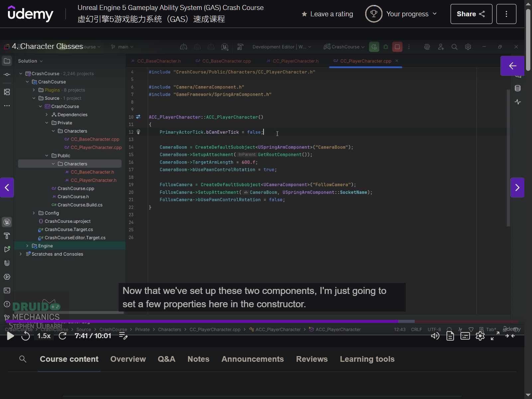This screenshot has width=532, height=399.
Task: Open the CC_PlayerCharacter.h editor tab
Action: tap(292, 61)
